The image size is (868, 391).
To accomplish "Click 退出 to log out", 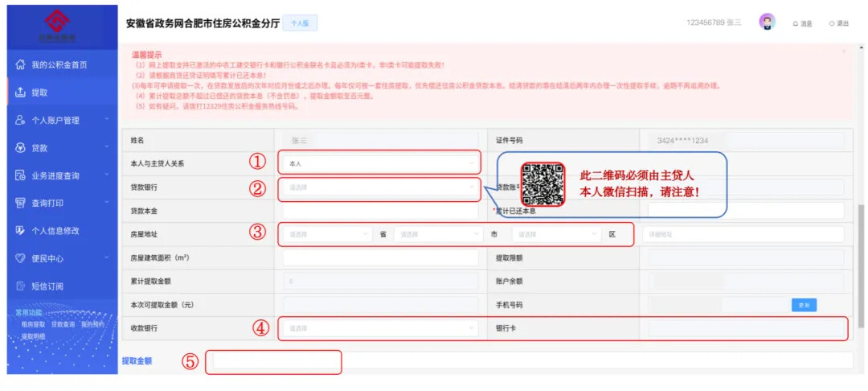I will 838,24.
